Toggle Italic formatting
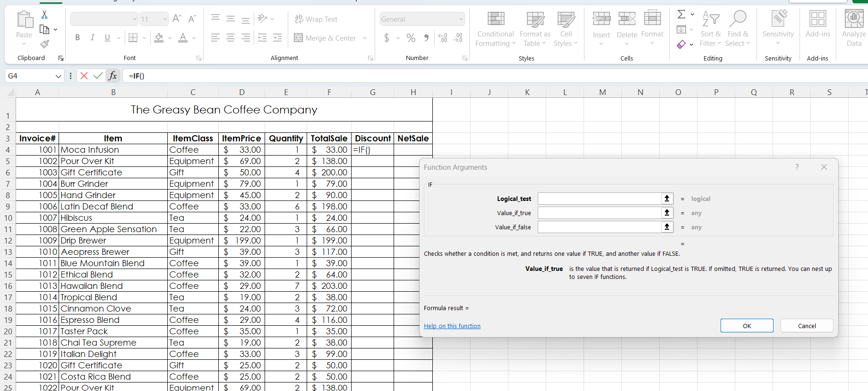 (93, 37)
